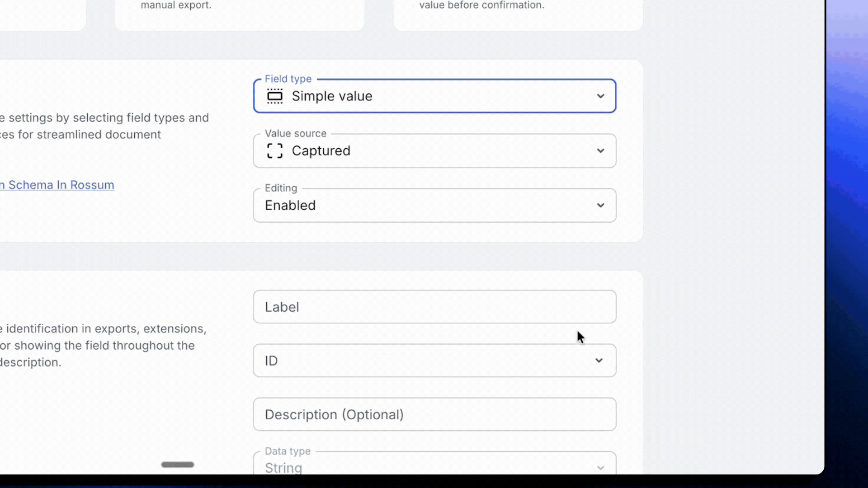The height and width of the screenshot is (488, 868).
Task: Click into the Description (Optional) field
Action: 434,414
